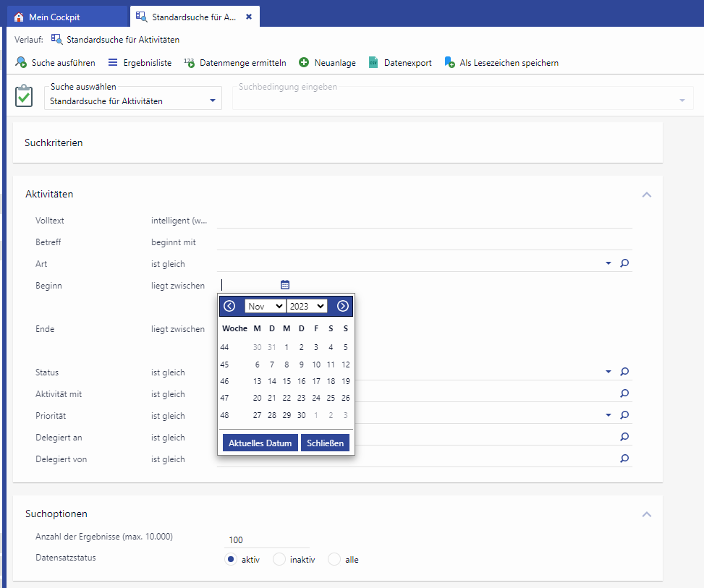Open the year dropdown showing 2023
The width and height of the screenshot is (704, 588).
(x=307, y=306)
